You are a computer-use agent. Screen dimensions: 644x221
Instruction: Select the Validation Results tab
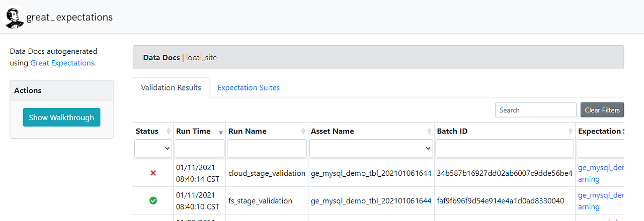click(171, 87)
